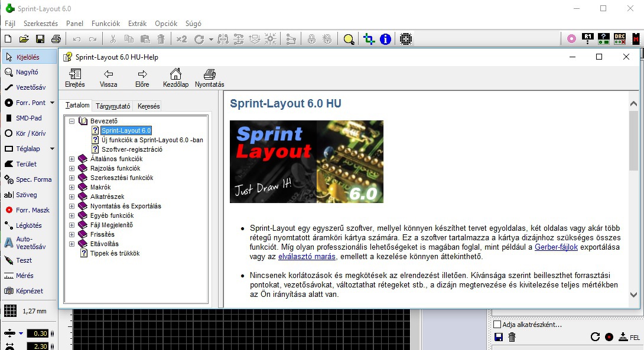This screenshot has width=644, height=350.
Task: Expand the Makrók node
Action: point(72,187)
